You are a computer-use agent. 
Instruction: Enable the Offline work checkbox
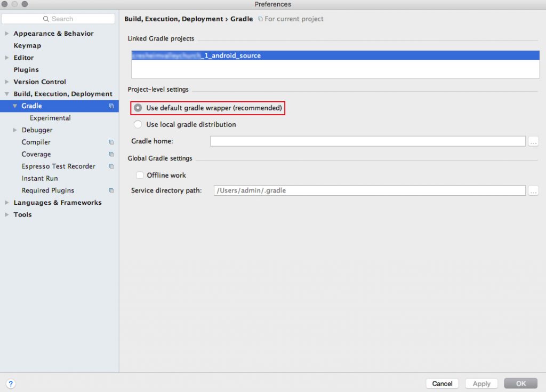point(140,175)
